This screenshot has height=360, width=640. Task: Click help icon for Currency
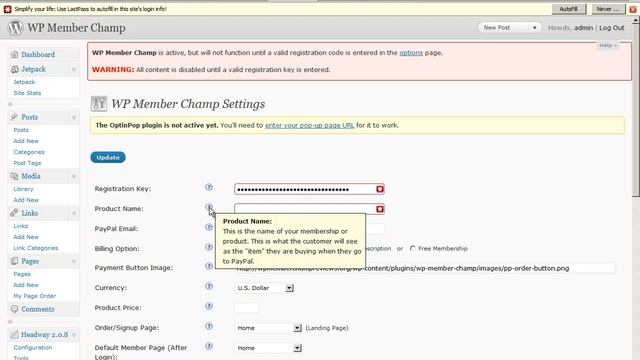tap(209, 286)
